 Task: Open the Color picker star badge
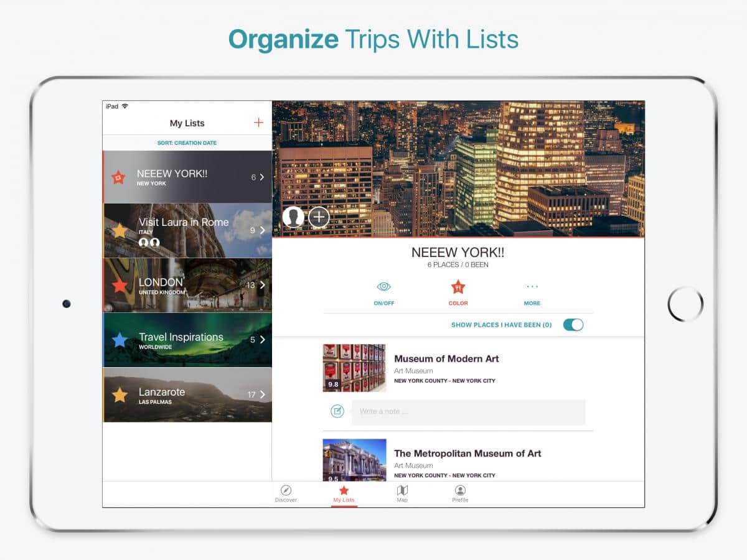(x=458, y=287)
